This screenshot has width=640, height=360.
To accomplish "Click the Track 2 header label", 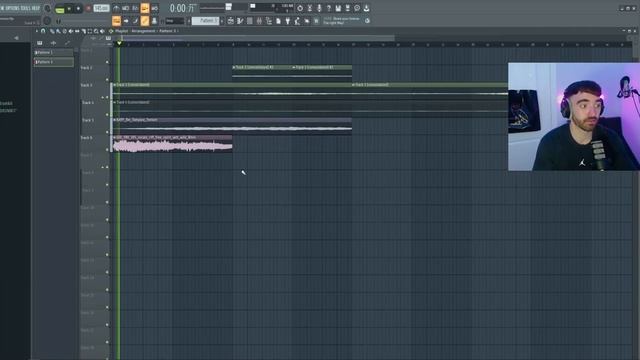I will (x=87, y=68).
